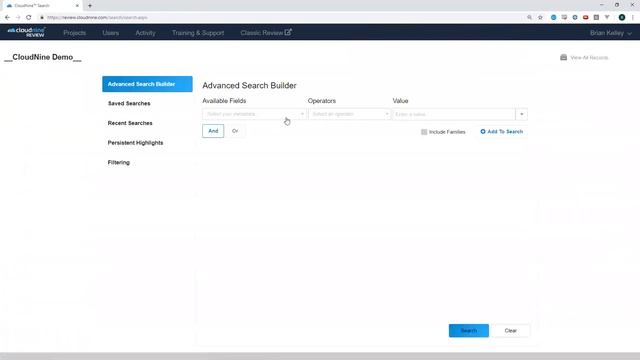Open Recent Searches section
Screen dimensions: 640x360
point(130,123)
